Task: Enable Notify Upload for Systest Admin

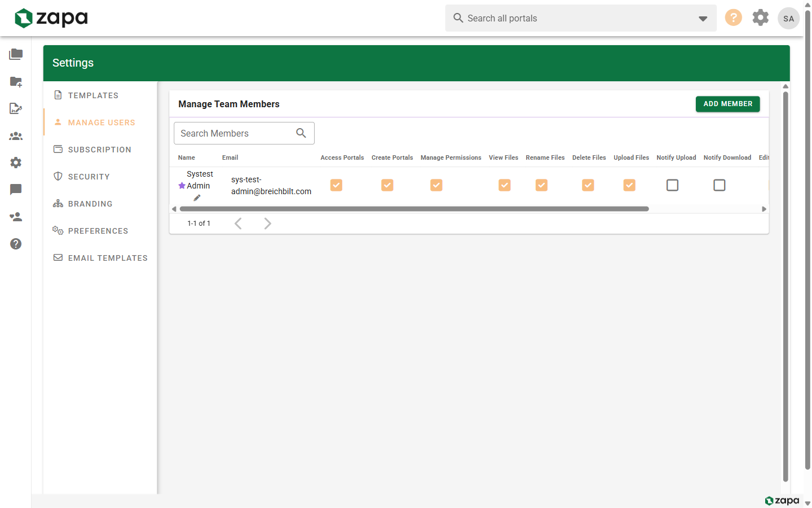Action: [672, 185]
